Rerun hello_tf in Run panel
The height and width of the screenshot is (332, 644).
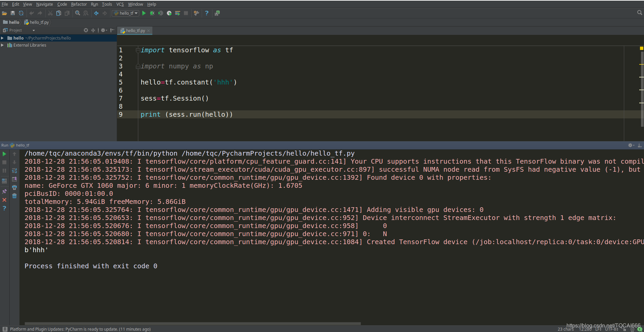click(x=4, y=154)
